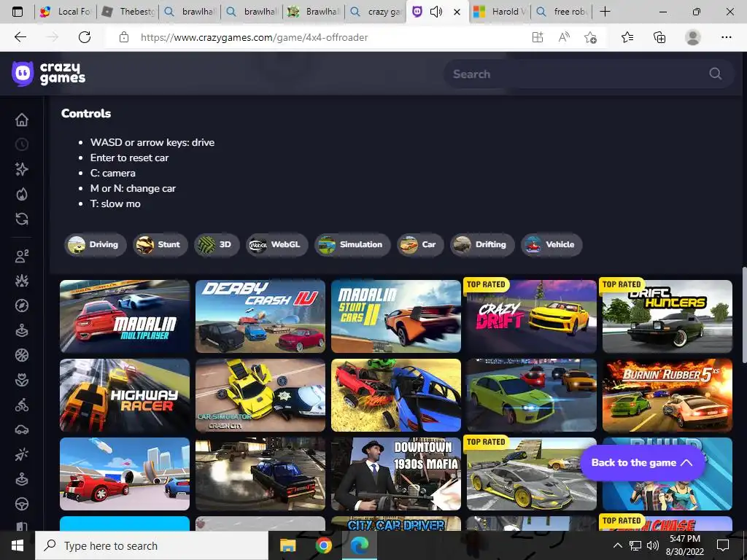This screenshot has height=560, width=747.
Task: Open the volume icon in the system tray
Action: (x=653, y=545)
